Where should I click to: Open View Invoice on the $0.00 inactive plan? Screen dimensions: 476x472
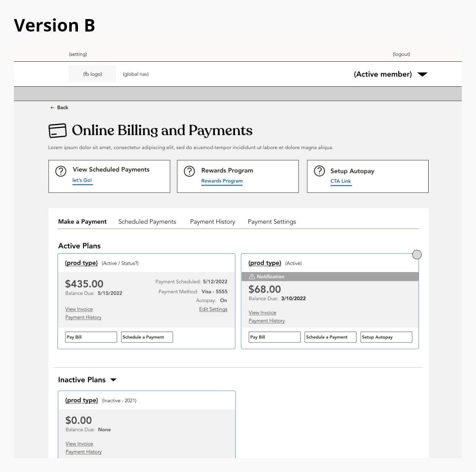[79, 444]
